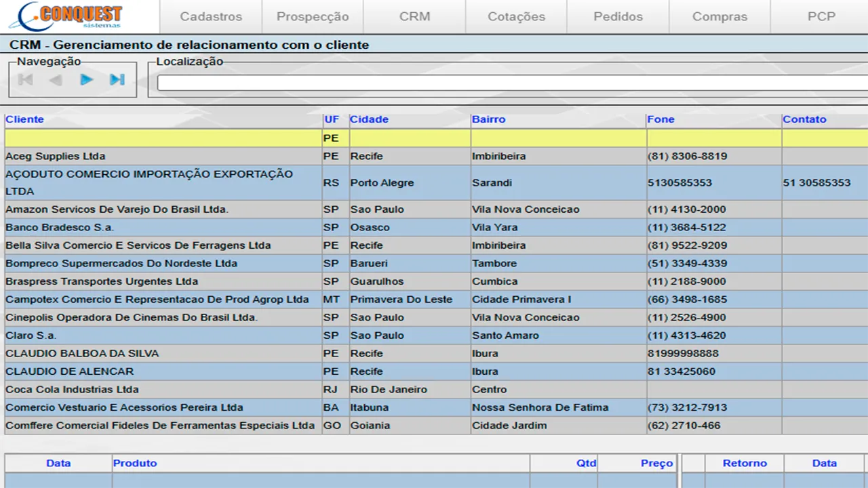
Task: Sort by Cliente column header
Action: [x=24, y=119]
